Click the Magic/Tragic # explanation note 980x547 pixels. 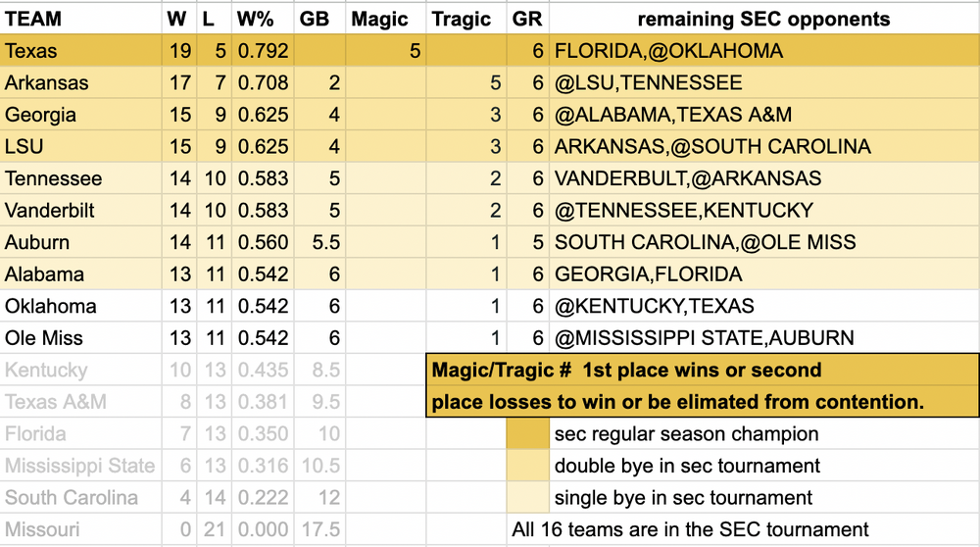[x=702, y=385]
